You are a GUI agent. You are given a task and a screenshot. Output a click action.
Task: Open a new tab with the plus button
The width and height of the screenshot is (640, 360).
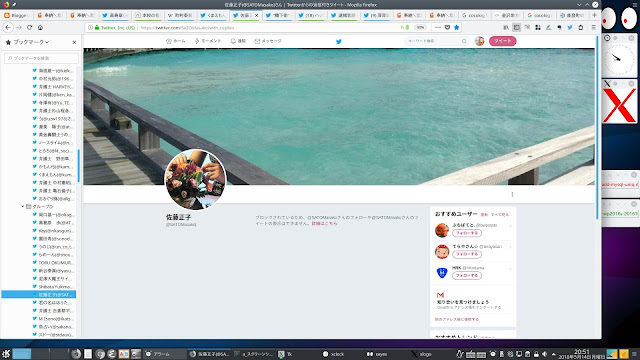[x=594, y=15]
